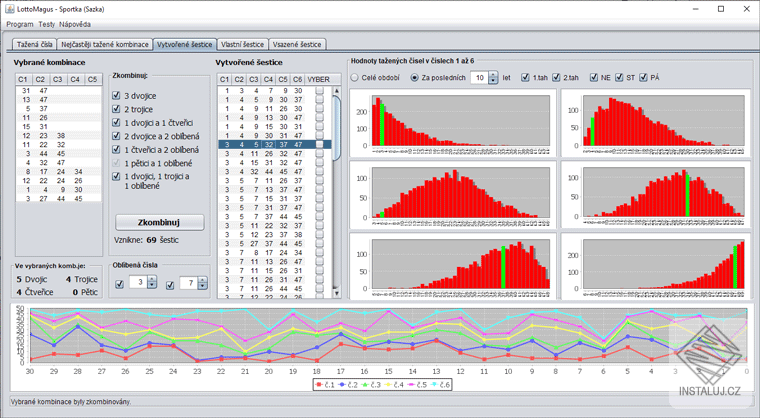Click the sixth number histogram chart
Image resolution: width=760 pixels, height=418 pixels.
point(656,266)
